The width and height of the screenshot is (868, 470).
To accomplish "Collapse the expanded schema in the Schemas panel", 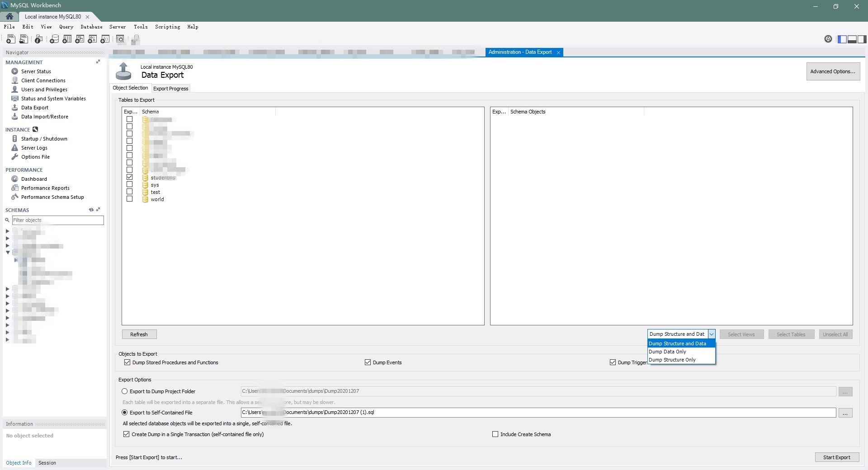I will point(7,253).
